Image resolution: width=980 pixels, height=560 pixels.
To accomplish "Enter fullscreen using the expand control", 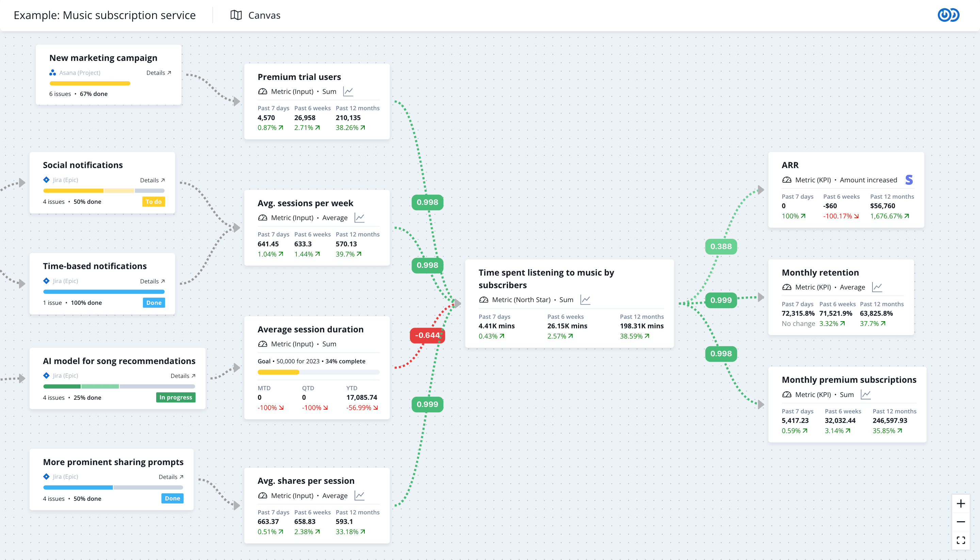I will pyautogui.click(x=961, y=540).
